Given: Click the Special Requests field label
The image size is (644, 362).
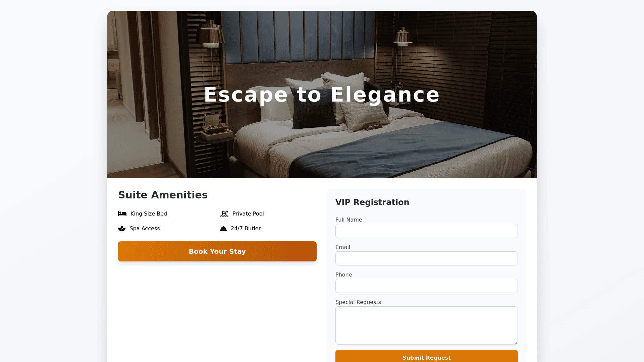Looking at the screenshot, I should coord(358,302).
